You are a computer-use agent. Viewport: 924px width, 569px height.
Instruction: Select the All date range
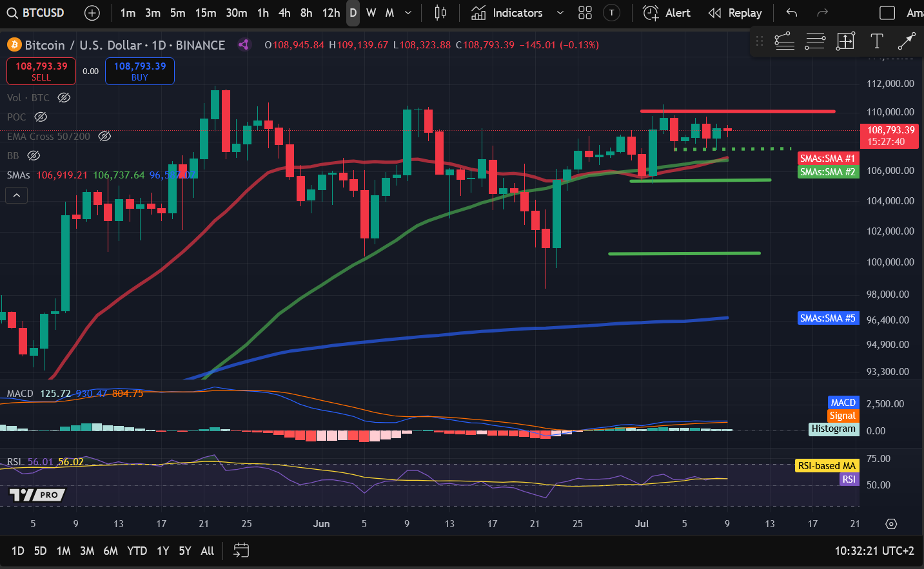[208, 551]
